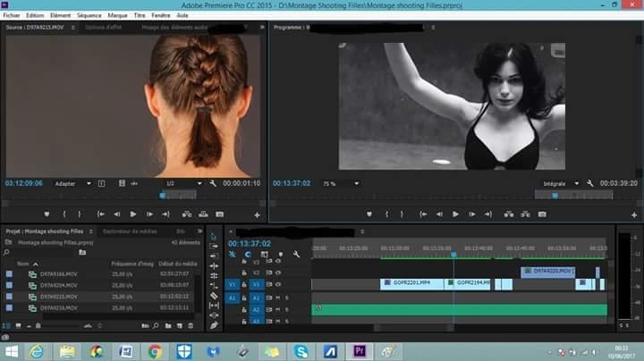Play the Program monitor video

[455, 214]
